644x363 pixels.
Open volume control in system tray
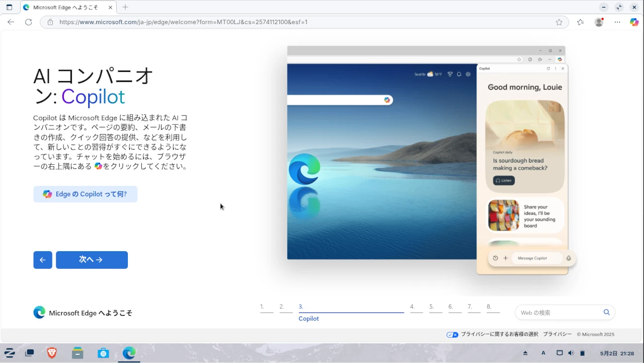pos(571,353)
